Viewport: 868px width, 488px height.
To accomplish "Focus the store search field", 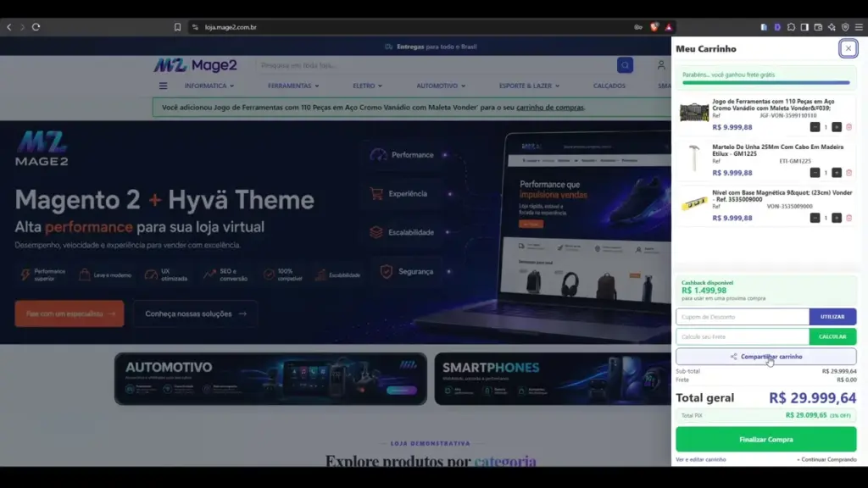I will (436, 65).
